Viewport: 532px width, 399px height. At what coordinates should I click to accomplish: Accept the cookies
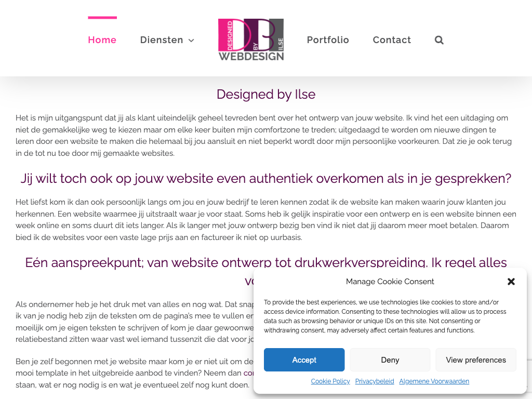tap(304, 360)
